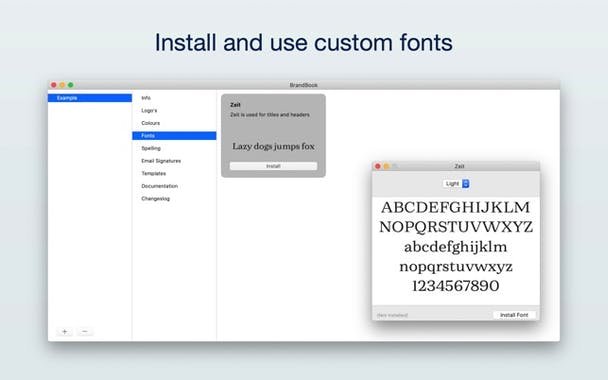Click the green zoom button of BrandBook

click(71, 85)
